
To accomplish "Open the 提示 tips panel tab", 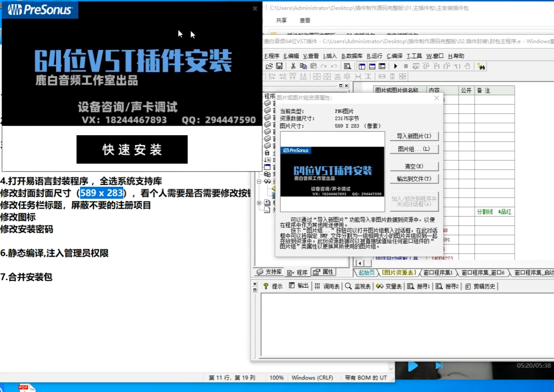I will (273, 286).
